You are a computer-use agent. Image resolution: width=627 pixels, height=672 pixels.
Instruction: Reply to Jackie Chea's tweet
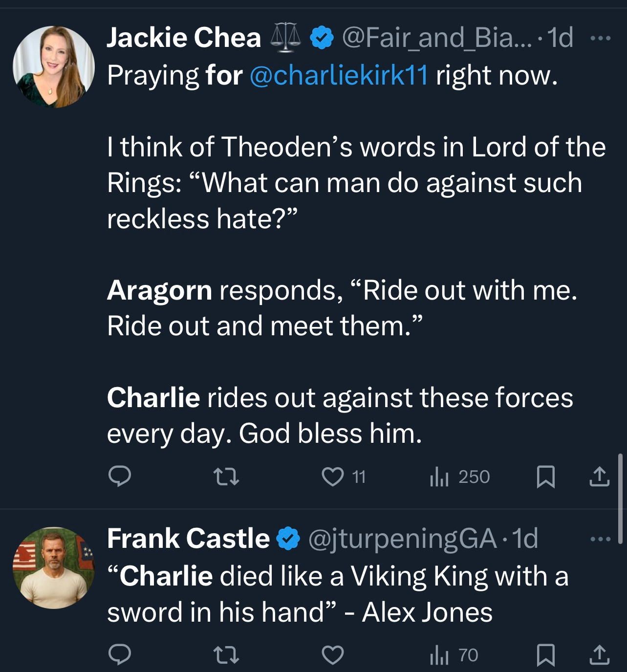point(119,477)
